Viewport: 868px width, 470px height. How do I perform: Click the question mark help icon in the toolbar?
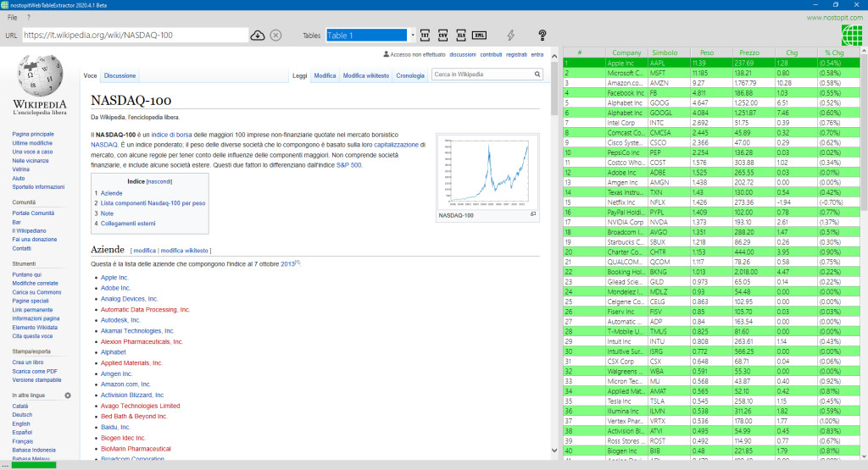[542, 36]
